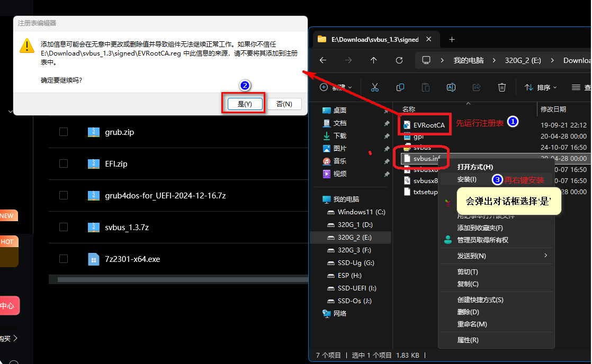This screenshot has width=592, height=364.
Task: Click the grub.zip file name
Action: (x=119, y=132)
